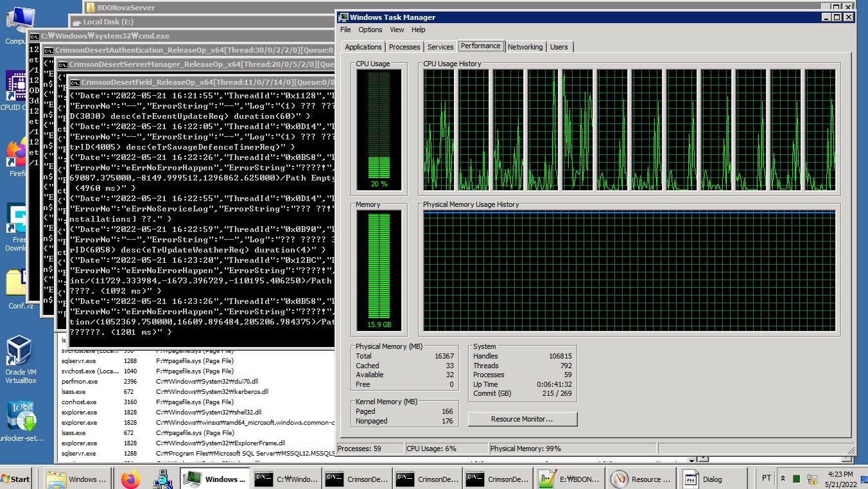Click the Physical Memory Usage History graph
Screen dimensions: 868x489
629,270
